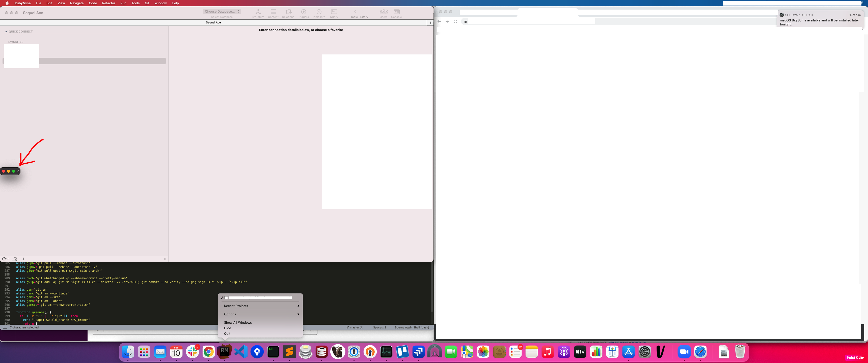Select the checked project window entry

[x=259, y=298]
